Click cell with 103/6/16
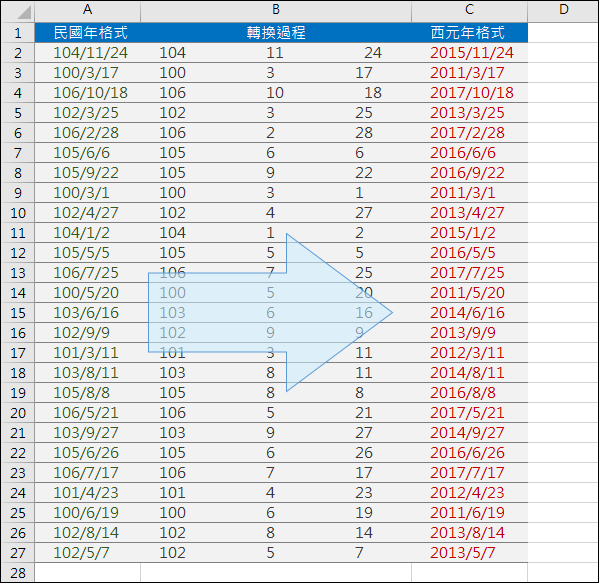Image resolution: width=599 pixels, height=583 pixels. pyautogui.click(x=87, y=313)
